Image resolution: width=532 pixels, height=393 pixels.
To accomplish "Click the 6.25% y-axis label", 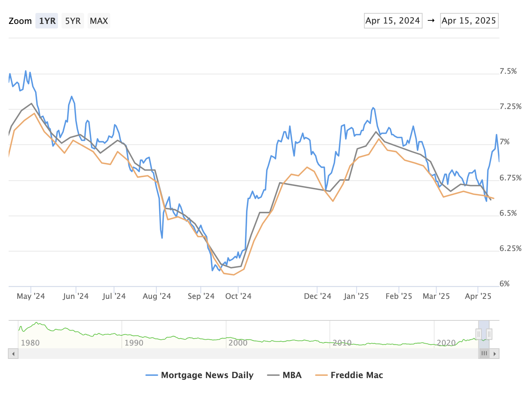I will coord(510,249).
